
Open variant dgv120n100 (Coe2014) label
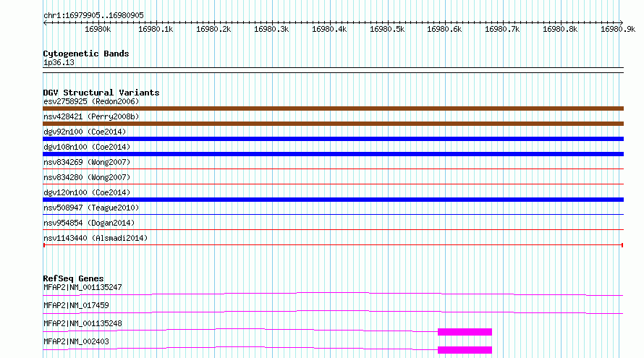(x=87, y=192)
